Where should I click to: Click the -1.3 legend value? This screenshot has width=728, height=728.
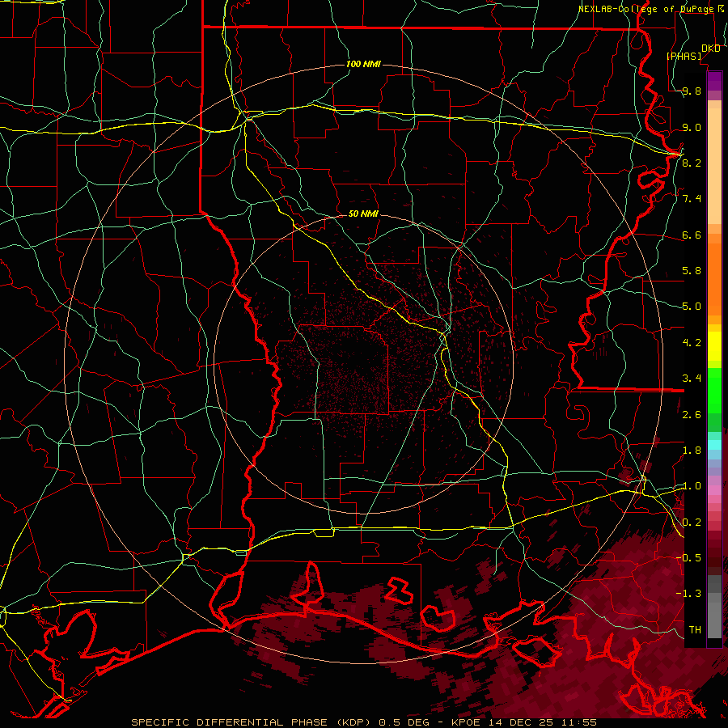pos(688,594)
